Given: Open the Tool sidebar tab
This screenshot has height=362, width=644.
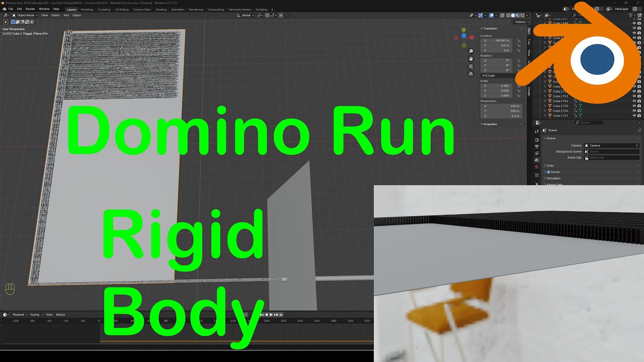Looking at the screenshot, I should pyautogui.click(x=529, y=41).
